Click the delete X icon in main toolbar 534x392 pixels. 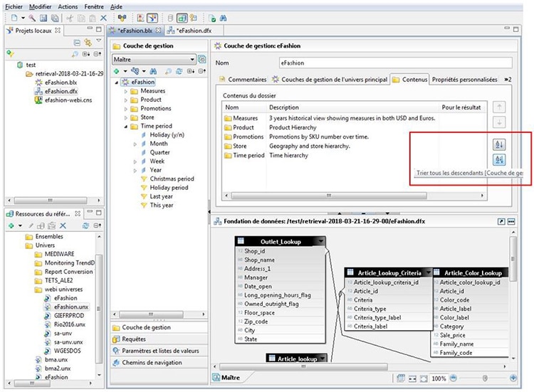point(103,18)
